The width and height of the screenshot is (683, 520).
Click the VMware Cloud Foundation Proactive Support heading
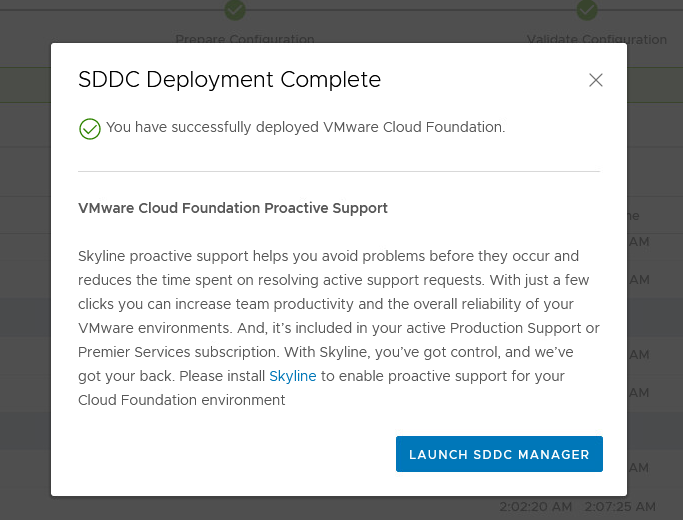(233, 208)
